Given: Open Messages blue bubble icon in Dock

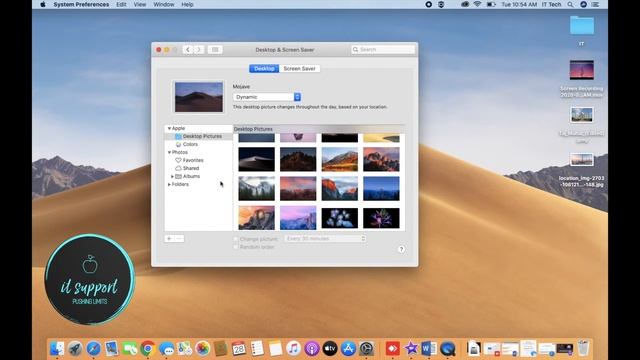Looking at the screenshot, I should pyautogui.click(x=167, y=349).
